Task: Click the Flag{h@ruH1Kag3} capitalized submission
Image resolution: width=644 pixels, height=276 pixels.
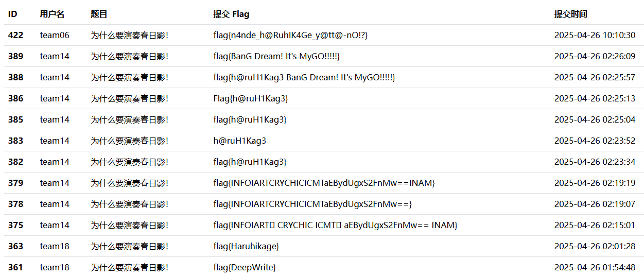Action: click(251, 99)
